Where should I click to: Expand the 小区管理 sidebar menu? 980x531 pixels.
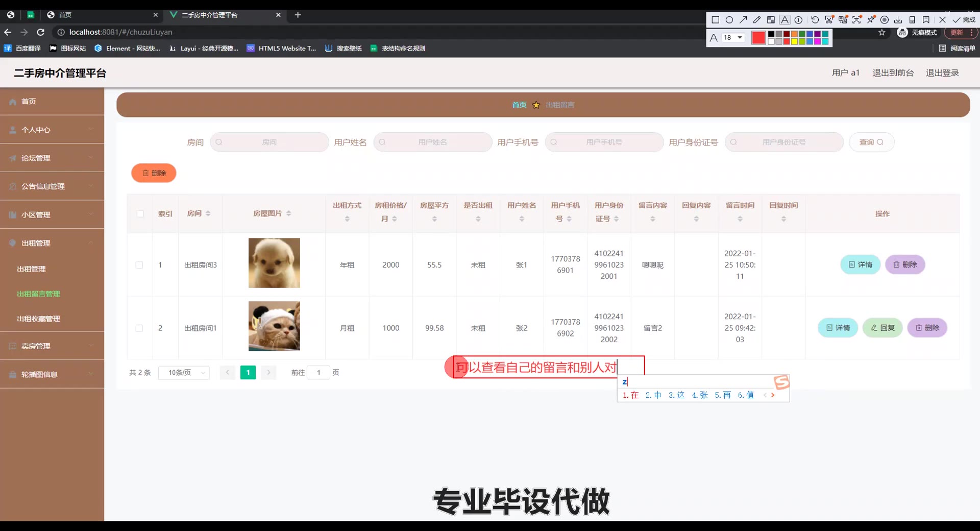[52, 215]
